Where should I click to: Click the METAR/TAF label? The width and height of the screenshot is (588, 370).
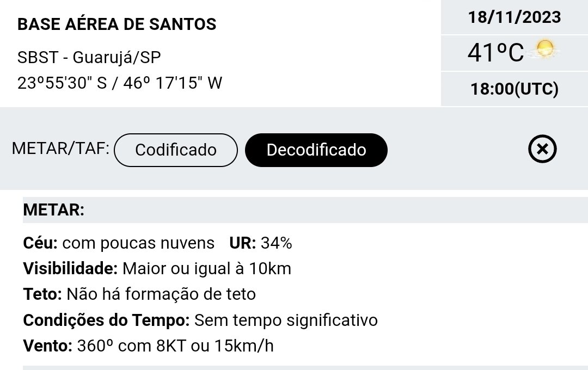tap(60, 149)
